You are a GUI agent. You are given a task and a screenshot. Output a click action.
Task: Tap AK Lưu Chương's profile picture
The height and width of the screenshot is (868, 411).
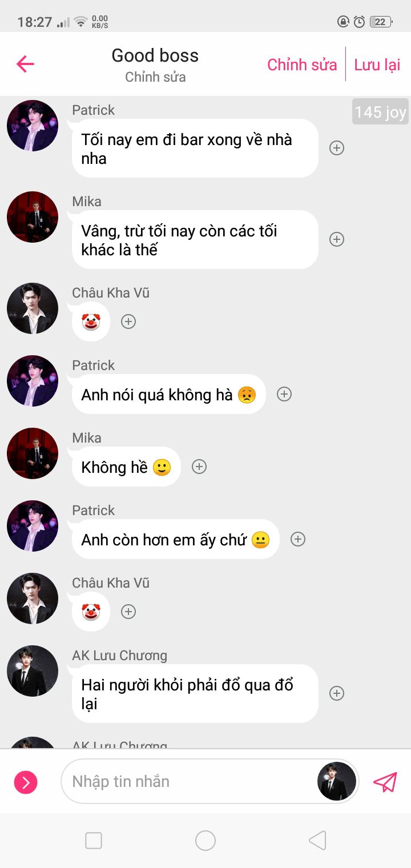[x=33, y=671]
